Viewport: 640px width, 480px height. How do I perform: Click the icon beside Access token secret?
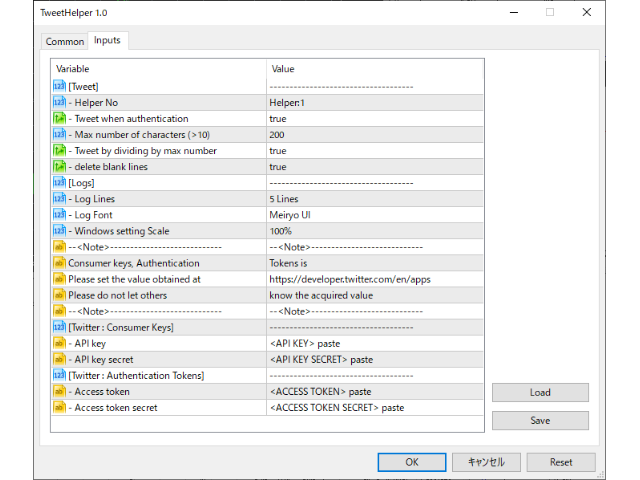(x=59, y=407)
